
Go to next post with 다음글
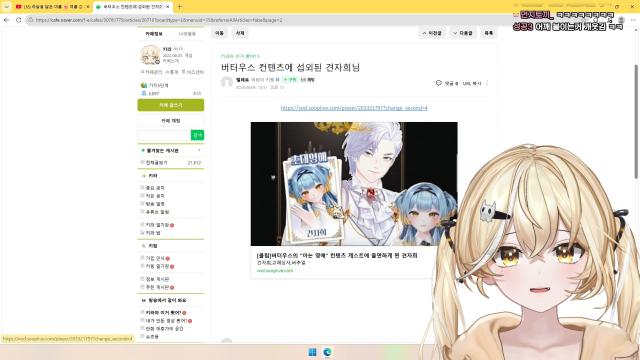[463, 33]
